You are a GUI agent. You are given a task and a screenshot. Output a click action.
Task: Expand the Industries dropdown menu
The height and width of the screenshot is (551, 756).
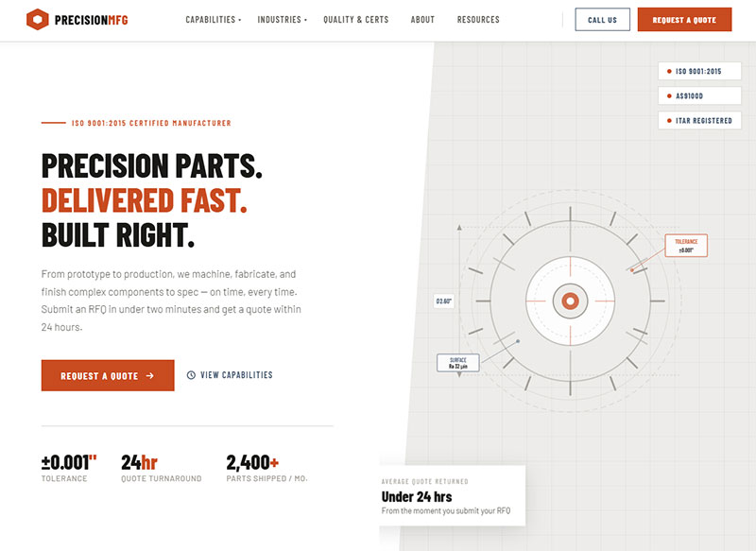coord(282,20)
